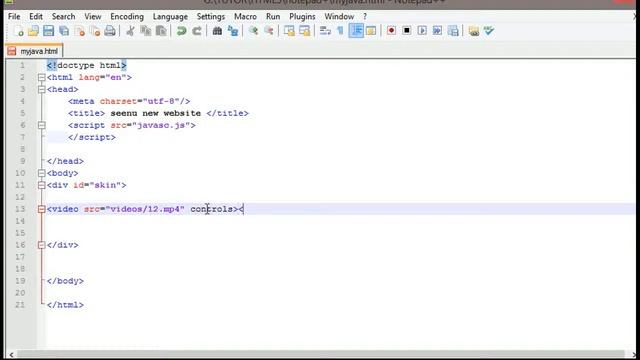Open the File menu

(x=14, y=17)
